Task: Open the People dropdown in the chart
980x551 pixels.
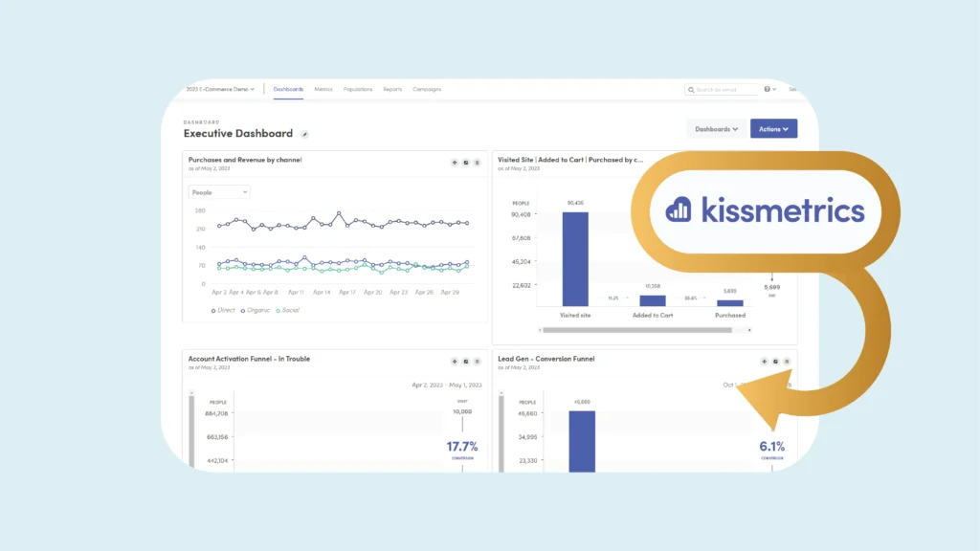Action: coord(219,192)
